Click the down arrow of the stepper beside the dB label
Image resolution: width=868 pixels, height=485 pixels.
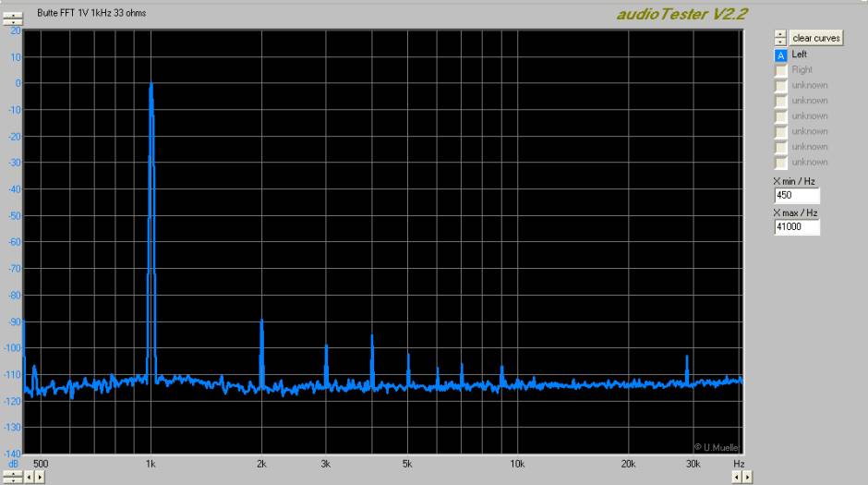pos(13,480)
